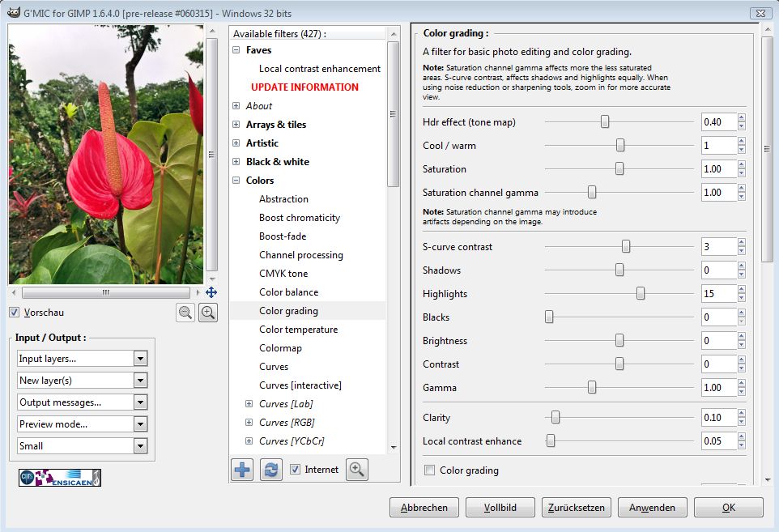Open the Preview mode dropdown

[83, 424]
